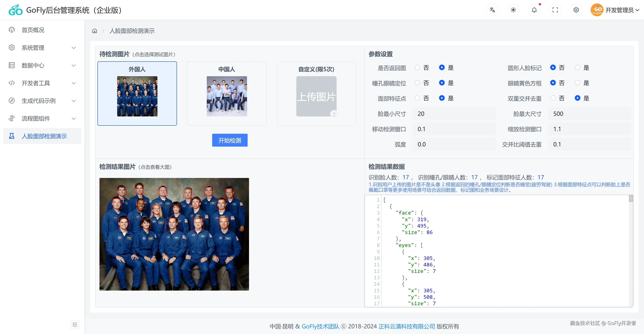The image size is (644, 334).
Task: Open 人脸面部检测演示 menu item
Action: coord(44,136)
